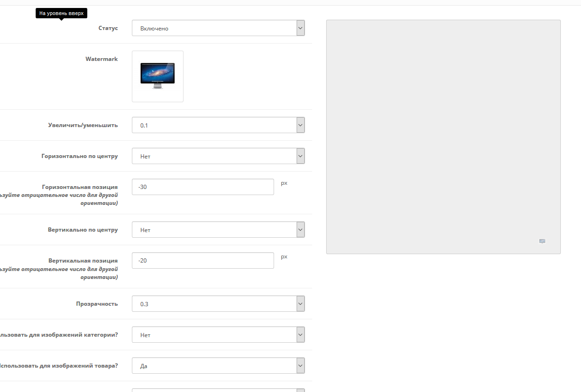Click the Watermark field label
This screenshot has height=392, width=581.
[x=101, y=59]
